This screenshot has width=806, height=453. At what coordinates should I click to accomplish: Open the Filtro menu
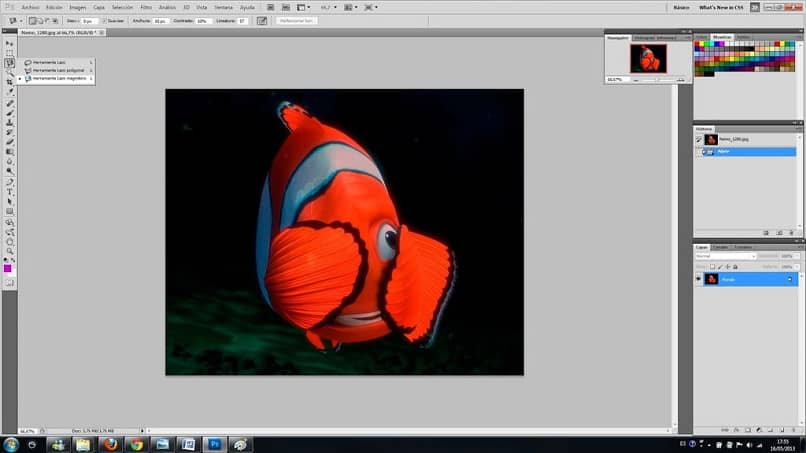tap(146, 8)
